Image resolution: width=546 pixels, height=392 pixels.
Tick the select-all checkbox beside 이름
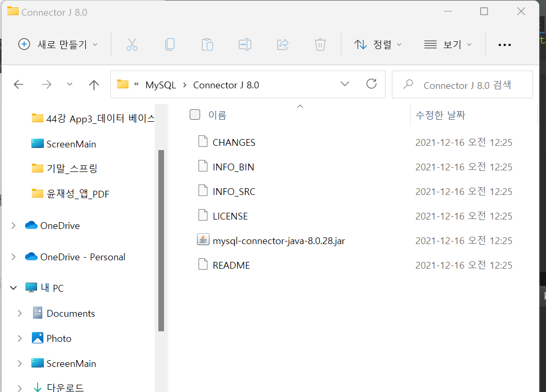[x=195, y=114]
